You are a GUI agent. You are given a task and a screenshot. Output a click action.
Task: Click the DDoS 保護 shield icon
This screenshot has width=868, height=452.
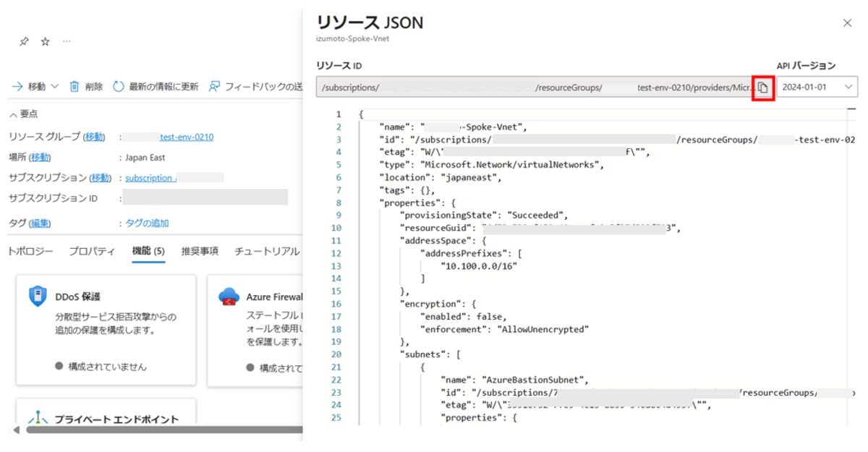(38, 296)
